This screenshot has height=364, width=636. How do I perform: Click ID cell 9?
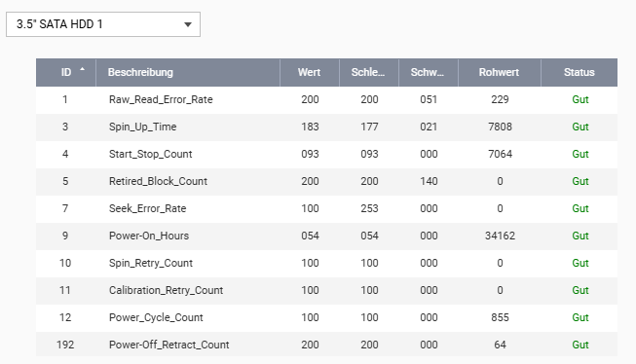tap(65, 236)
